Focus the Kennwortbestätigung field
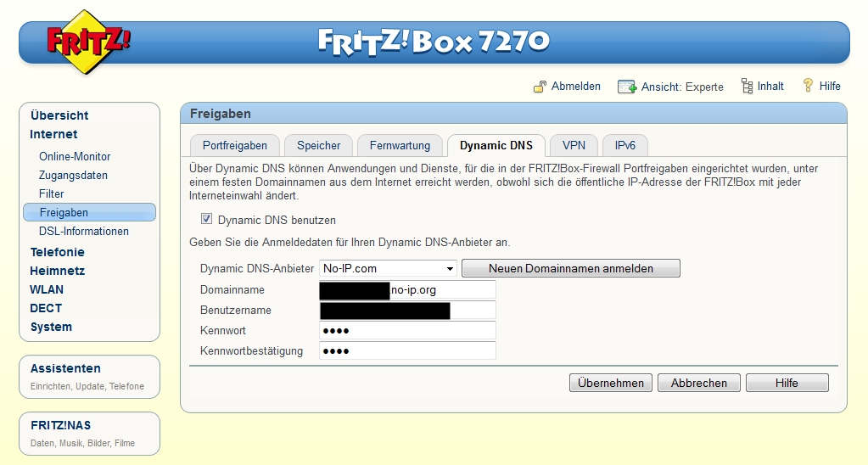This screenshot has width=868, height=465. pyautogui.click(x=407, y=351)
